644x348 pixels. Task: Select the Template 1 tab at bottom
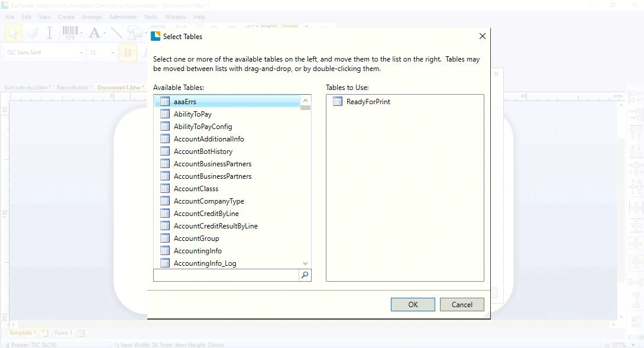point(22,333)
